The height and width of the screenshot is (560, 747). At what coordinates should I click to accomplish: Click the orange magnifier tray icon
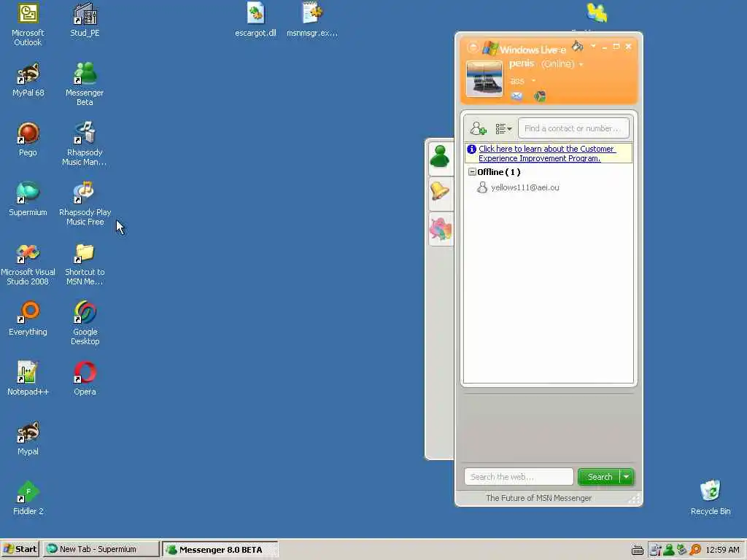pyautogui.click(x=695, y=550)
